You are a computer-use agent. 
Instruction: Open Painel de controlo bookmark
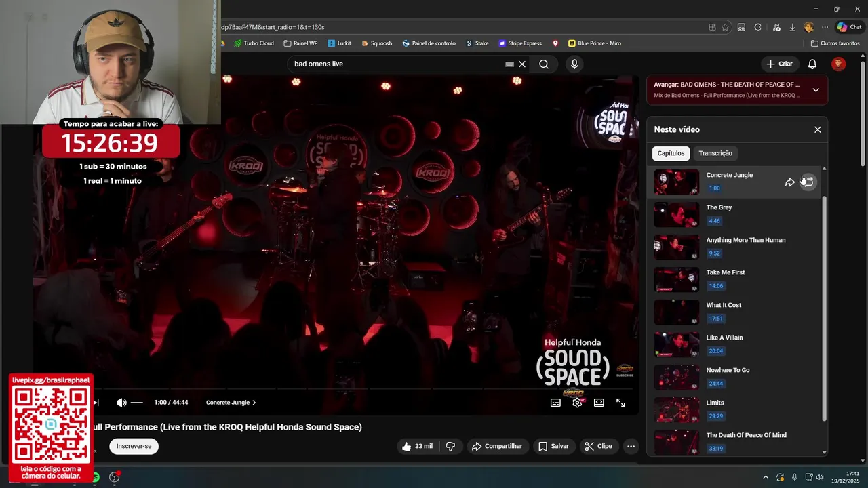[429, 43]
